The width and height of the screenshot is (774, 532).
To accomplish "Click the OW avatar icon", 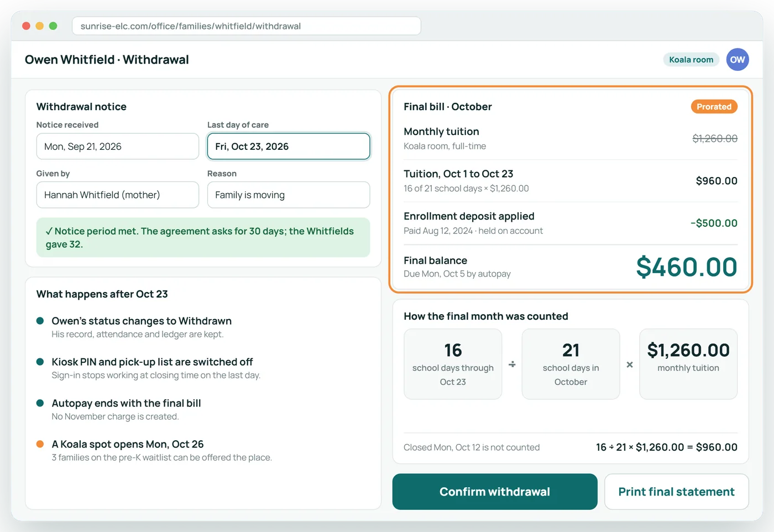I will 738,60.
